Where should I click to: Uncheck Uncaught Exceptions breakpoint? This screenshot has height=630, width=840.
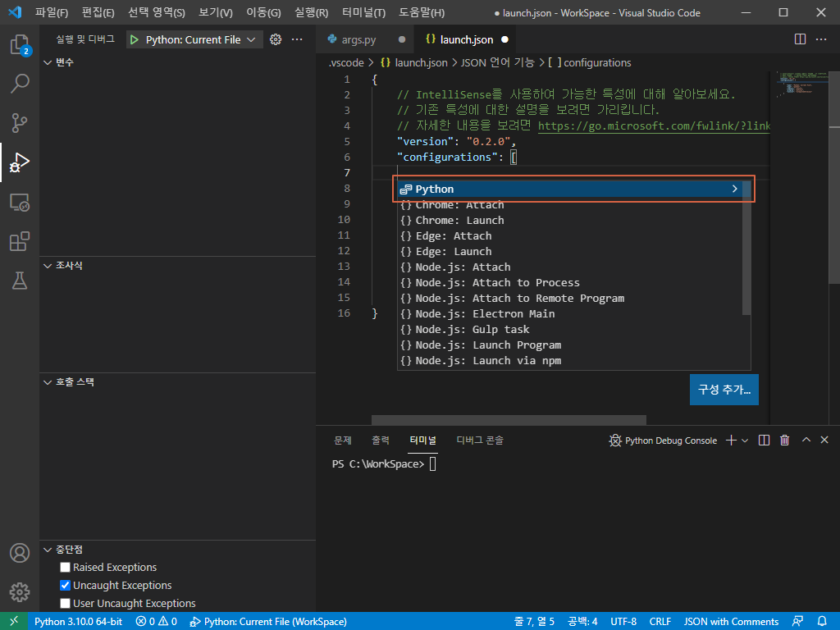pyautogui.click(x=66, y=585)
